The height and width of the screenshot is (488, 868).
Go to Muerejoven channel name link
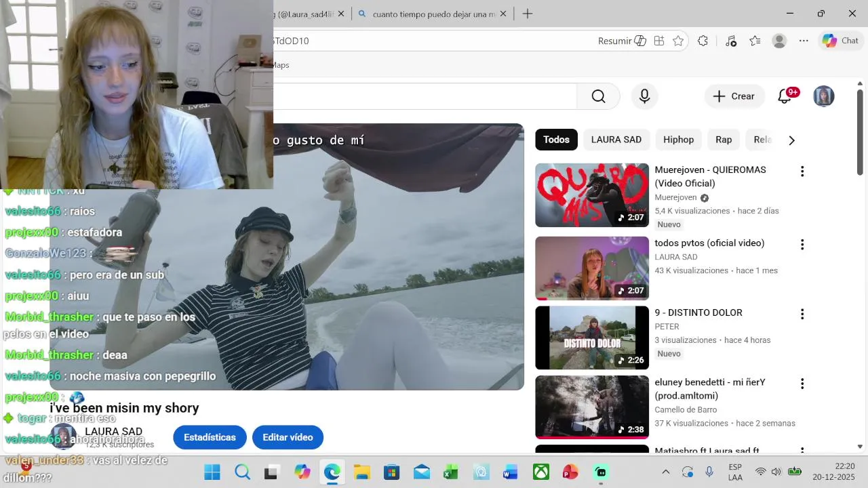click(x=675, y=197)
